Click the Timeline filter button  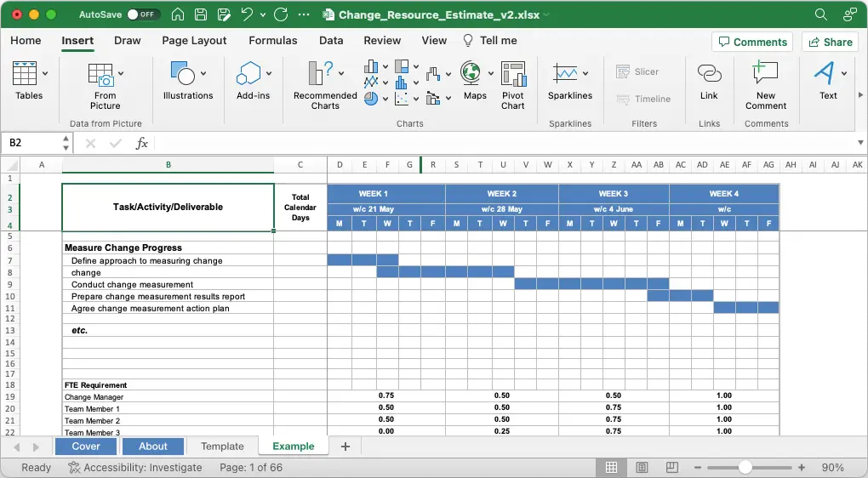pos(644,99)
